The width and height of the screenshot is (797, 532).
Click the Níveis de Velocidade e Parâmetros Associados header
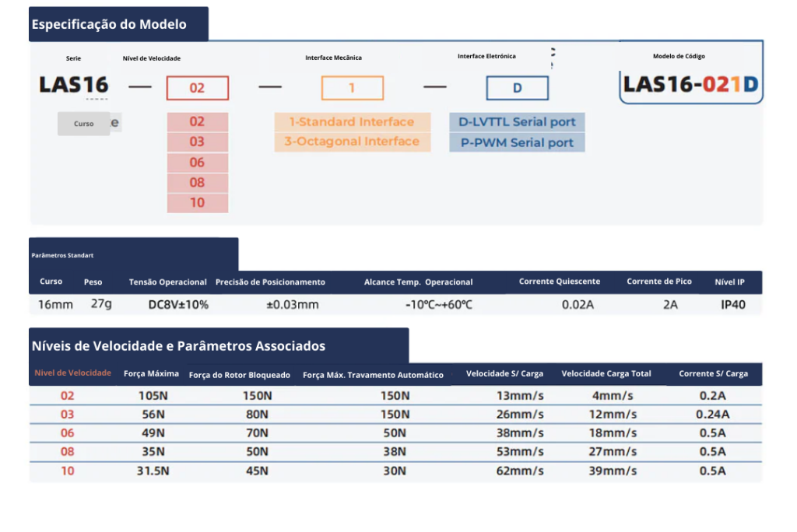[x=218, y=345]
